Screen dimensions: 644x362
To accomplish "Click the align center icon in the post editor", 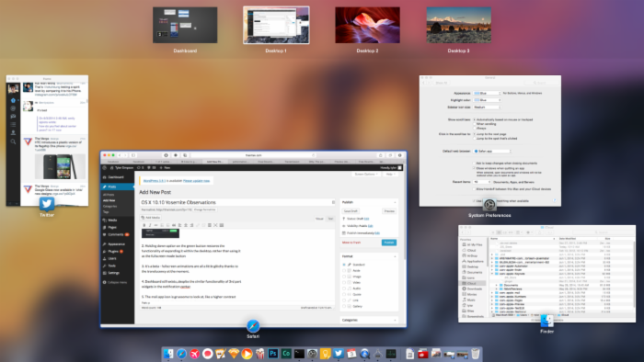I will [186, 225].
